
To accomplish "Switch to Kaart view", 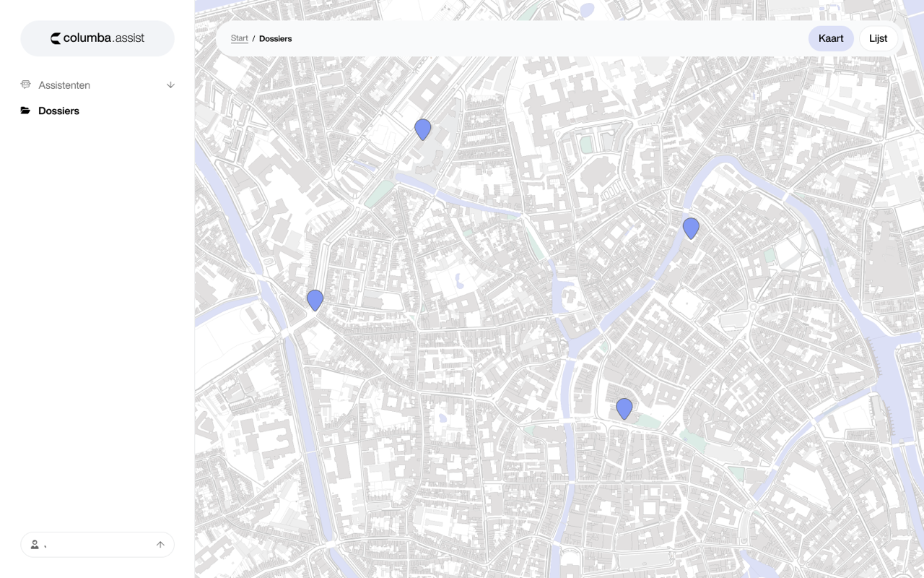I will click(830, 39).
